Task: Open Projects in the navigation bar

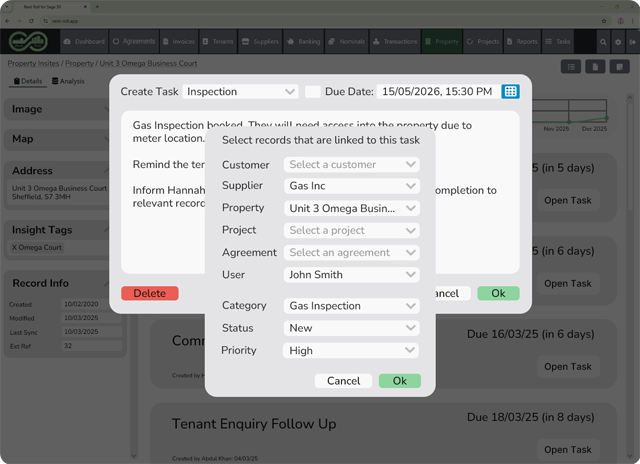Action: [x=483, y=42]
